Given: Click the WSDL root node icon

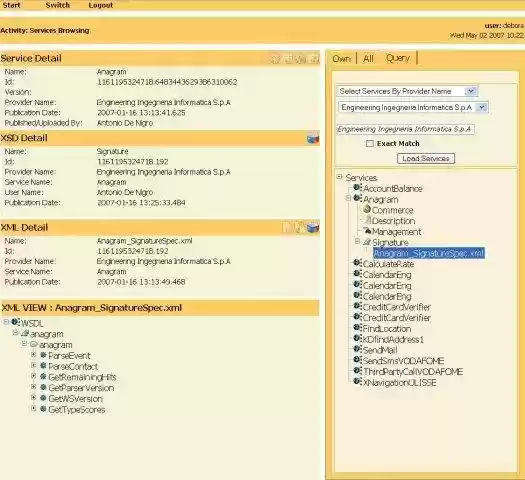Looking at the screenshot, I should [x=15, y=322].
